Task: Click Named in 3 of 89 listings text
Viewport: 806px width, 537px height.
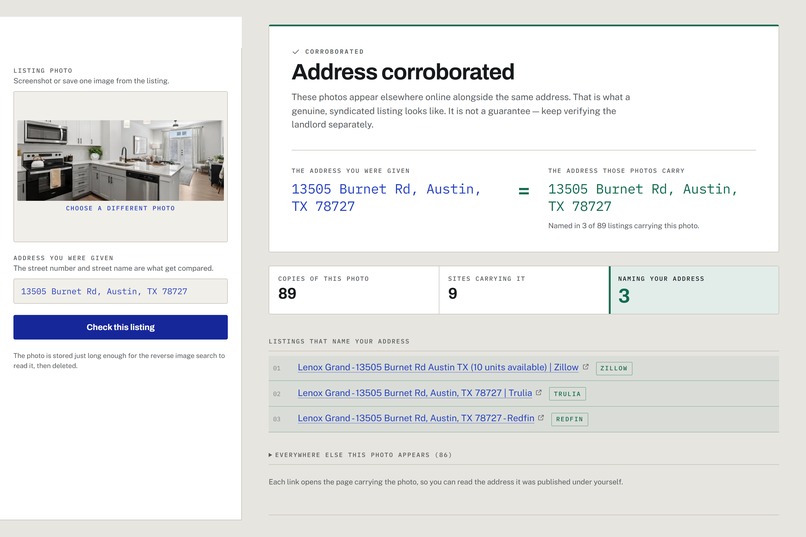Action: [x=624, y=226]
